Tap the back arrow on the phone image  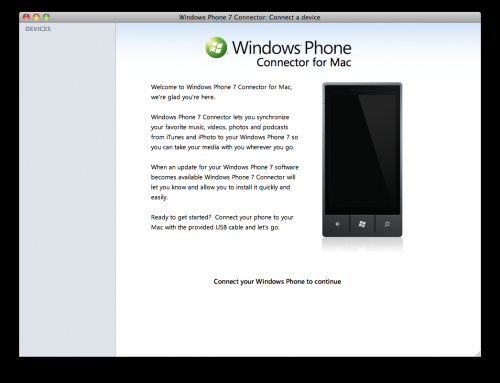pyautogui.click(x=337, y=224)
